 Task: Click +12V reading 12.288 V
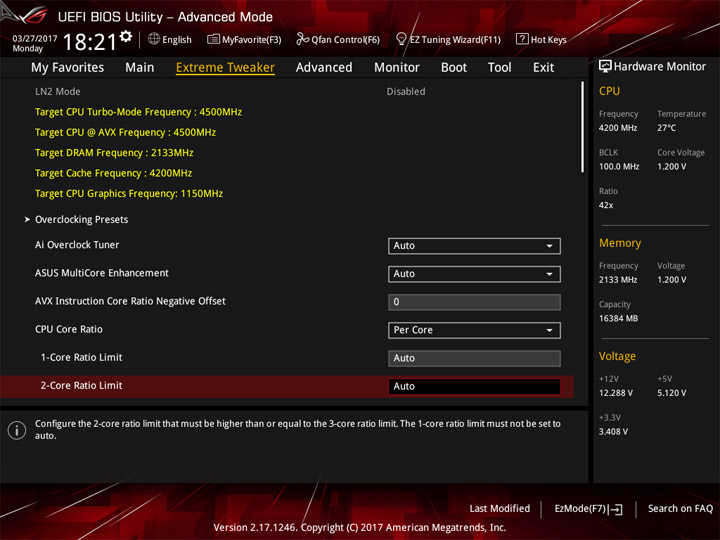pyautogui.click(x=616, y=393)
